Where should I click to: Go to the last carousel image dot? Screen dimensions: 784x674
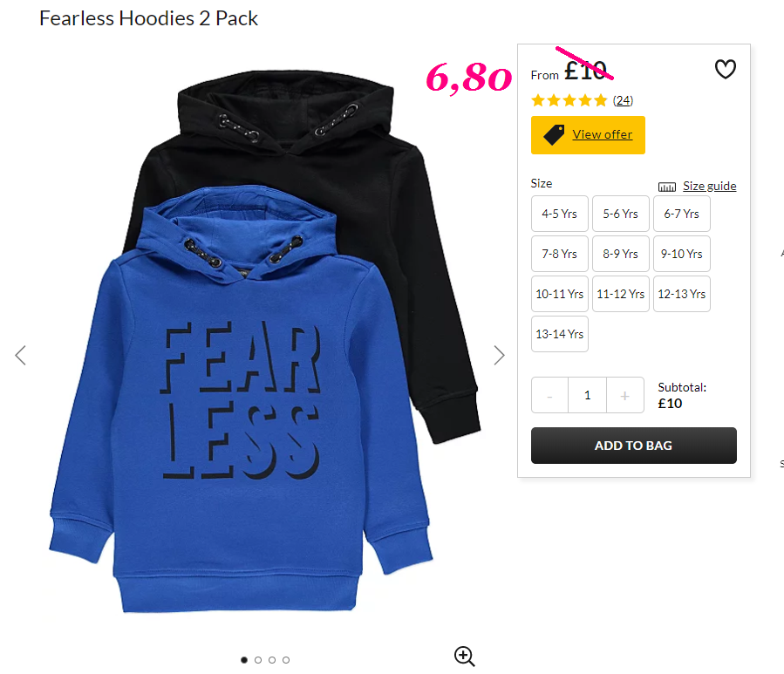[x=286, y=660]
